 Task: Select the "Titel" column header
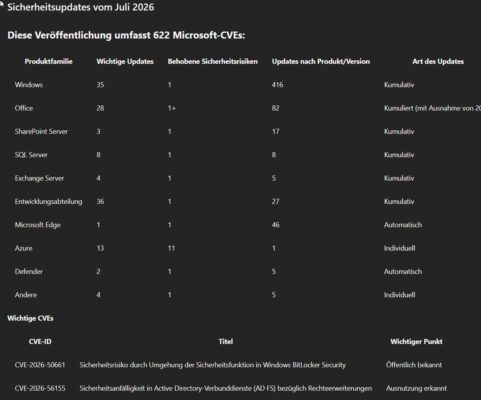(x=226, y=341)
